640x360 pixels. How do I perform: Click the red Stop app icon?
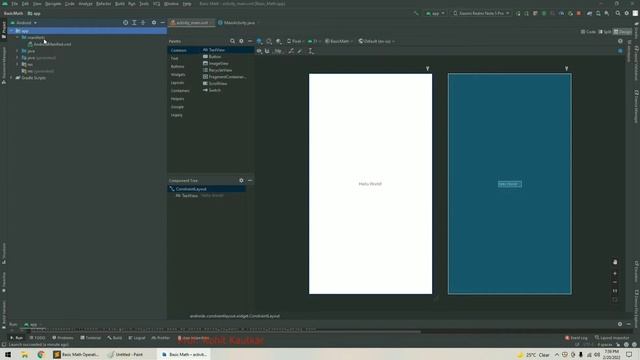[x=579, y=13]
